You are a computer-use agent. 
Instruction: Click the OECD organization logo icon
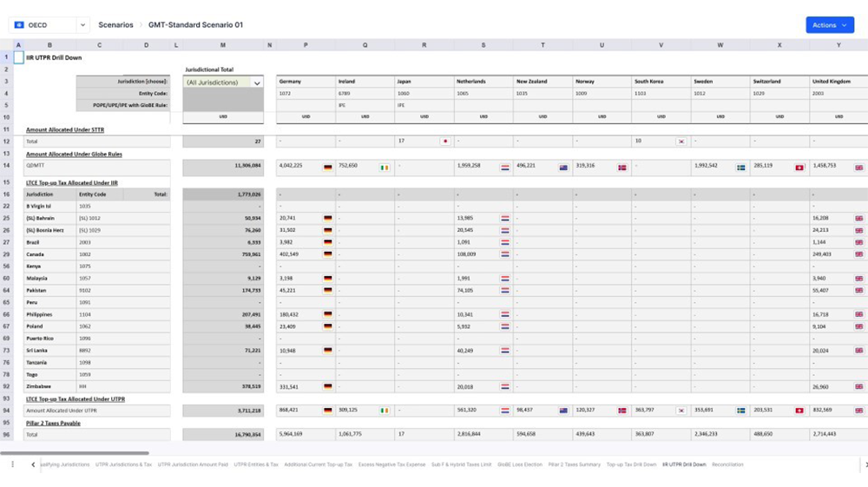pos(19,25)
